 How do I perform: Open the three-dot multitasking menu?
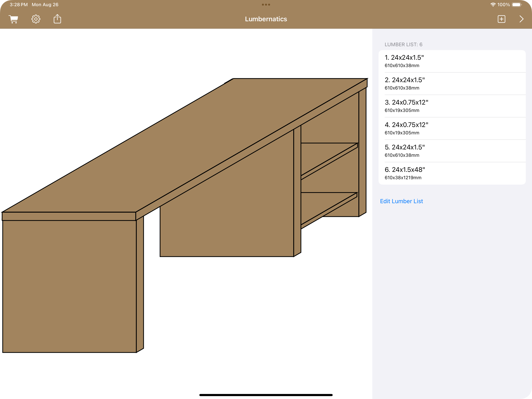pyautogui.click(x=266, y=5)
